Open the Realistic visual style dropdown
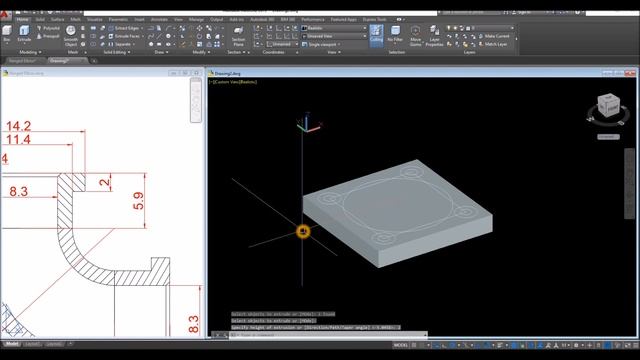 [334, 28]
